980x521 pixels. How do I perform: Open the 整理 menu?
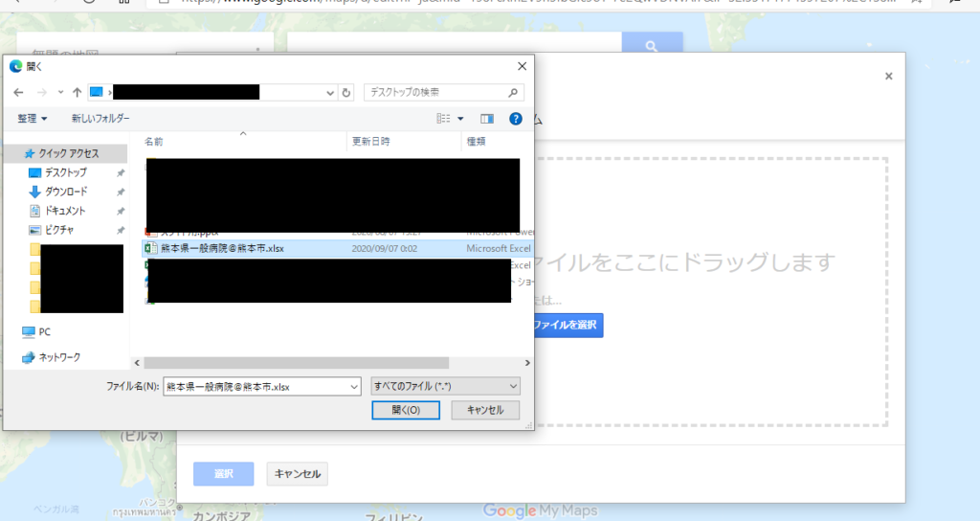tap(32, 118)
